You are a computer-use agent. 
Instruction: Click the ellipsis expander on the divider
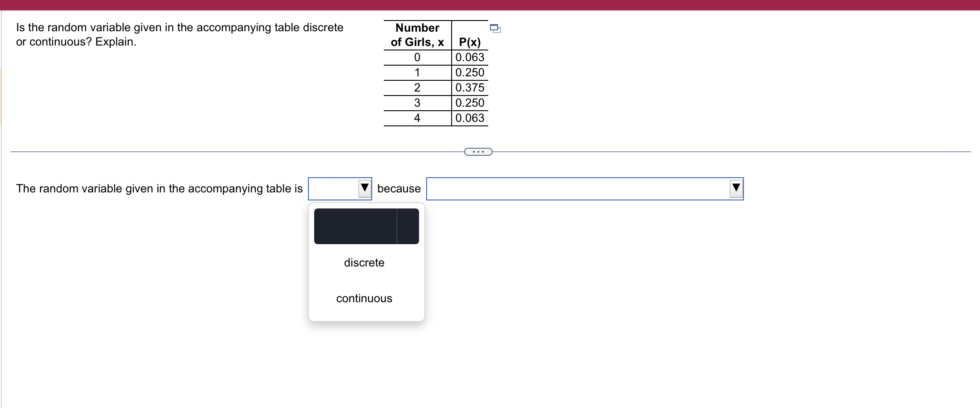point(478,152)
